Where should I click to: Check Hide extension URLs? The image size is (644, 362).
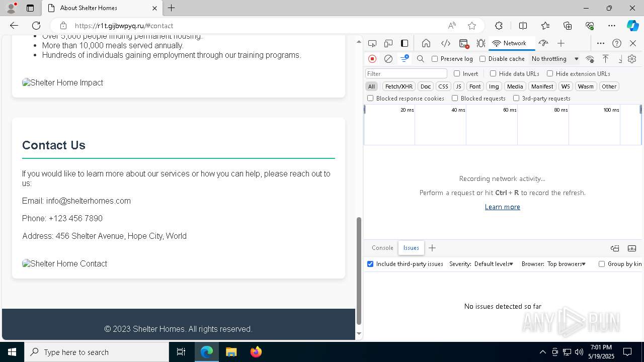tap(550, 73)
